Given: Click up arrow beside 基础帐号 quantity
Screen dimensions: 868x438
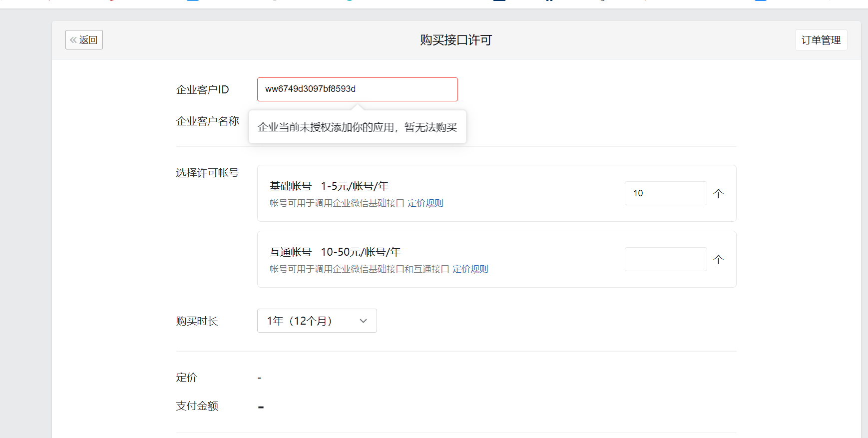Looking at the screenshot, I should tap(718, 193).
